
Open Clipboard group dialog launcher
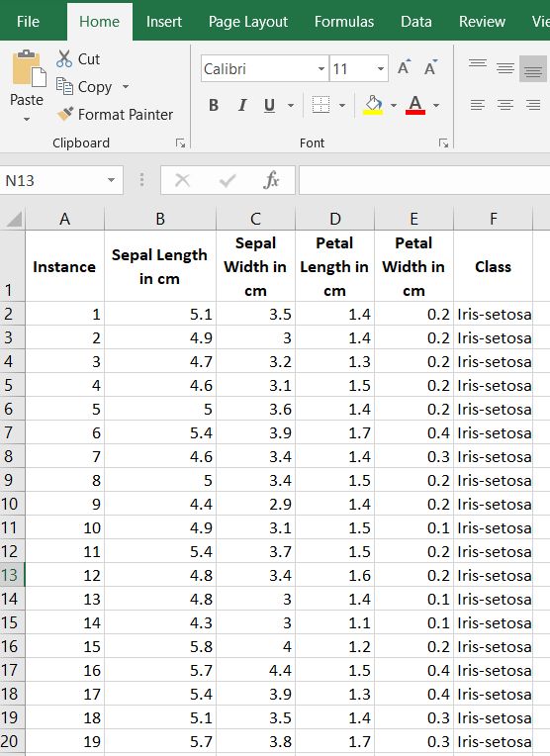click(180, 143)
